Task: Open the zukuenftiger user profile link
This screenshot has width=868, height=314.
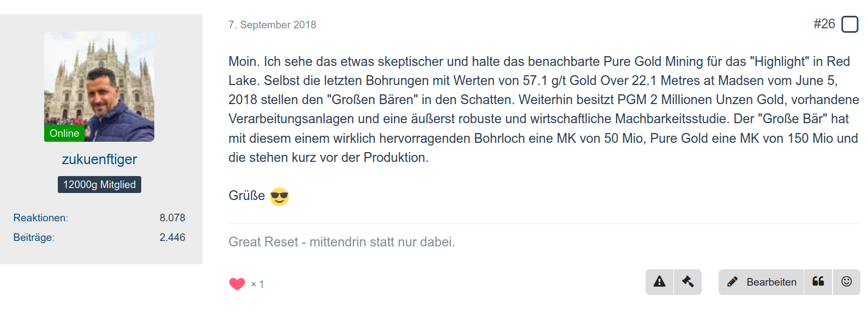Action: click(99, 159)
